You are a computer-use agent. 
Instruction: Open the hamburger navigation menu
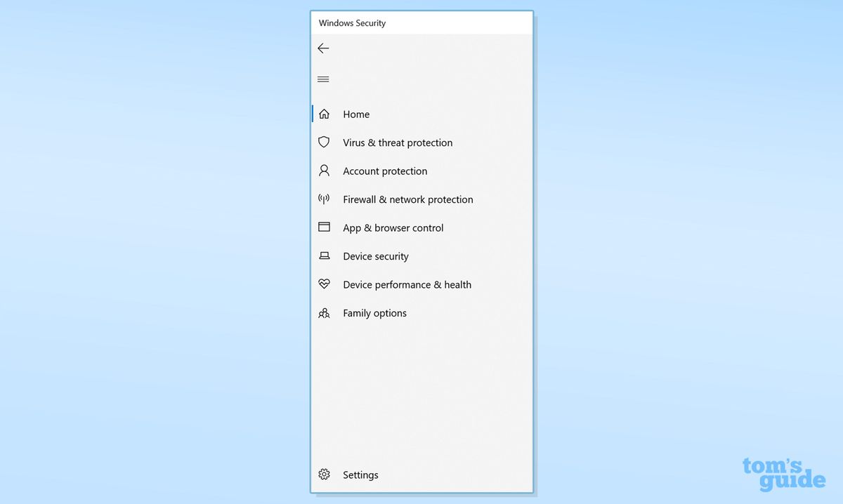pos(323,79)
